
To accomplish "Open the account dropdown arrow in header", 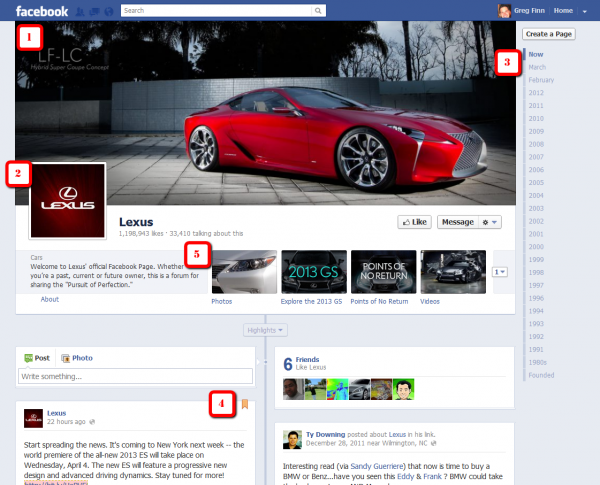I will 585,11.
